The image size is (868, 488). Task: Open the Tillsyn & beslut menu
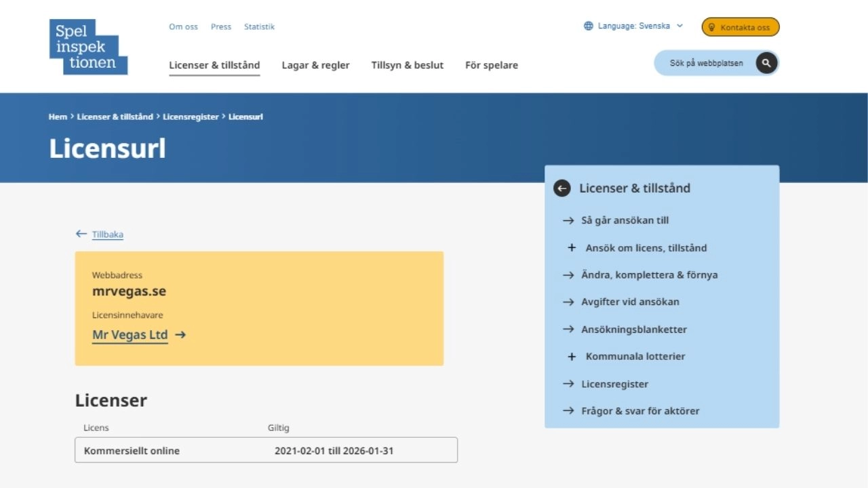pos(407,65)
